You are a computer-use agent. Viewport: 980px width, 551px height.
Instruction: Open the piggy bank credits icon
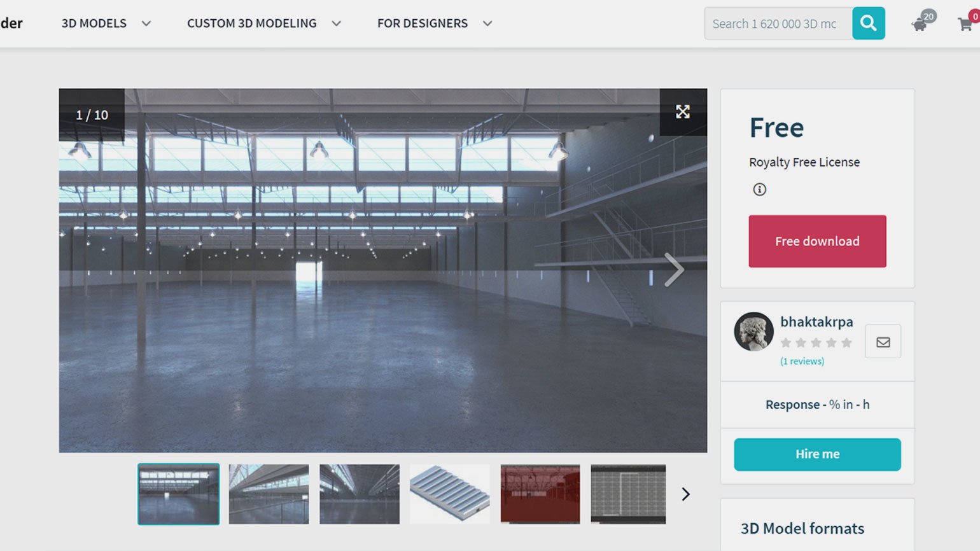pos(920,25)
